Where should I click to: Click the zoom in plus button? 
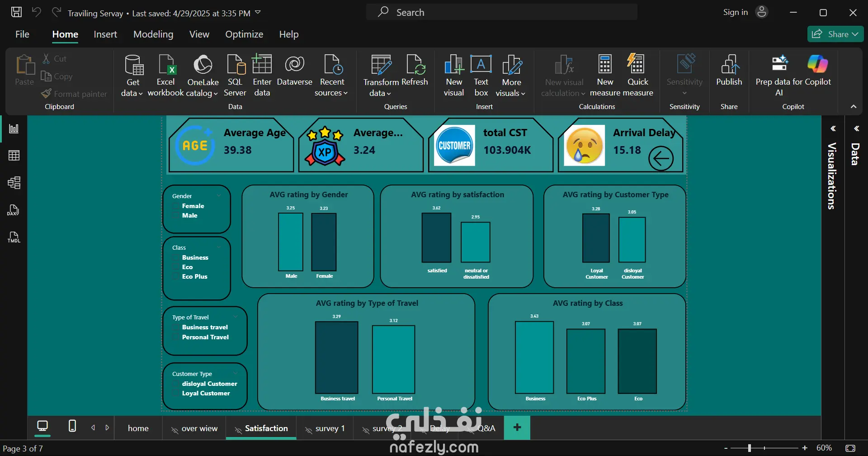point(805,448)
